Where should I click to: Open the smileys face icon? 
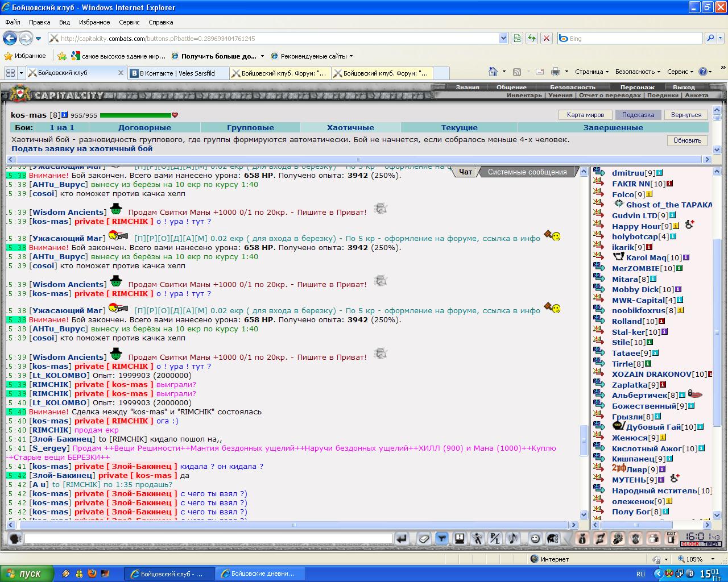535,538
